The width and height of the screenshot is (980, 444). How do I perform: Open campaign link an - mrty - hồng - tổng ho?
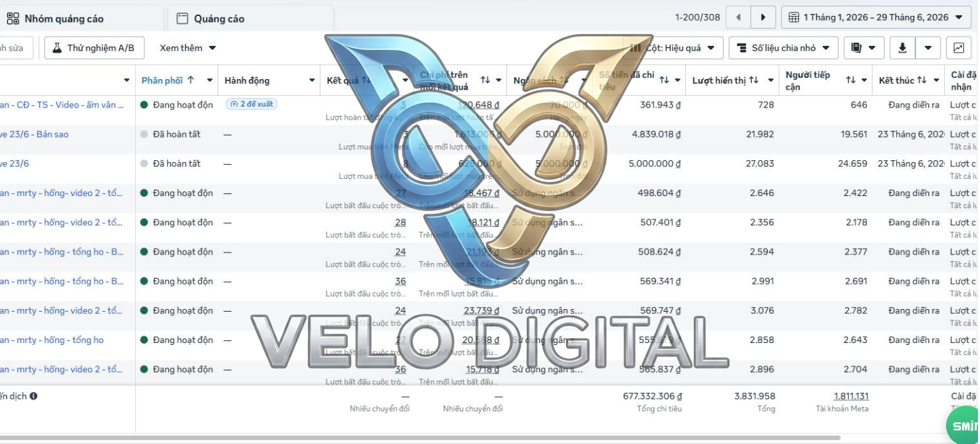click(x=52, y=340)
